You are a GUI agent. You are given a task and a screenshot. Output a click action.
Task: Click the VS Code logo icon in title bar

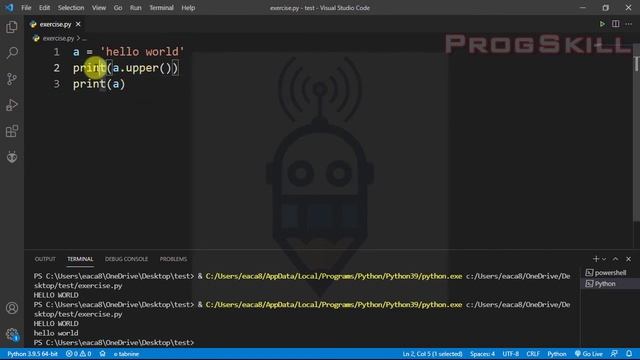click(9, 8)
